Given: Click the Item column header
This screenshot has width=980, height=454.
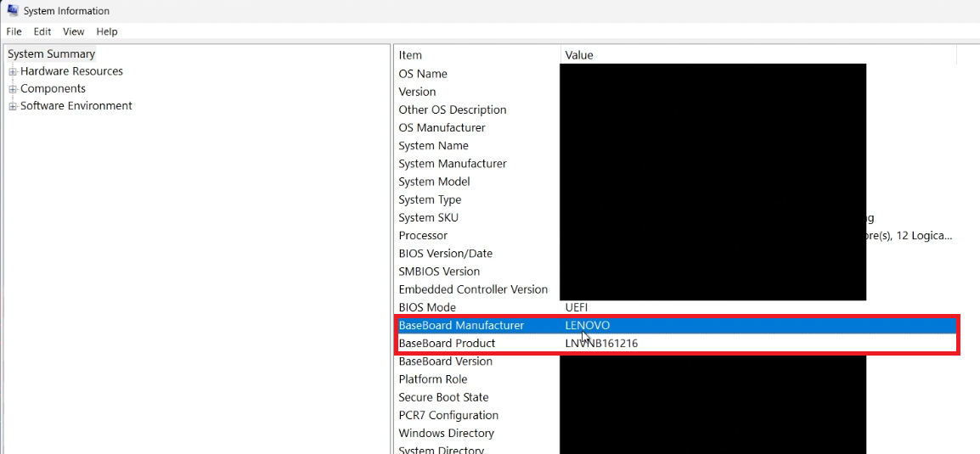Looking at the screenshot, I should coord(477,55).
